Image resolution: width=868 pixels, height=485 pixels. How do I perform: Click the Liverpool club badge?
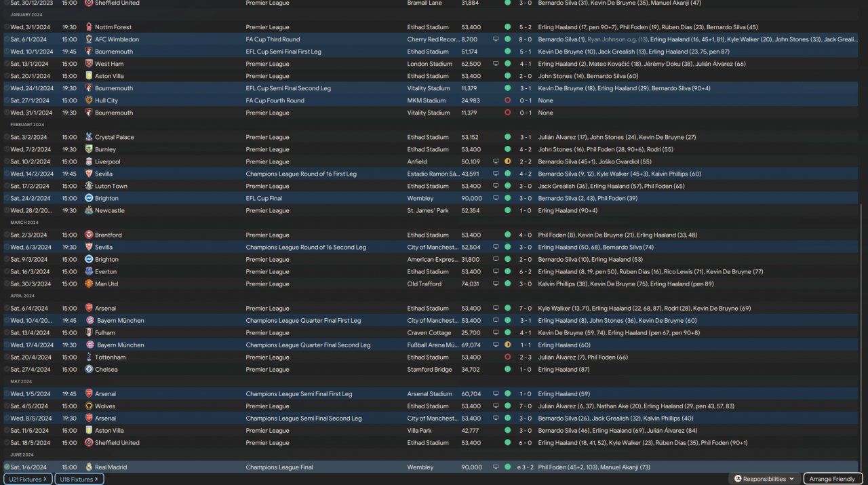pos(89,161)
